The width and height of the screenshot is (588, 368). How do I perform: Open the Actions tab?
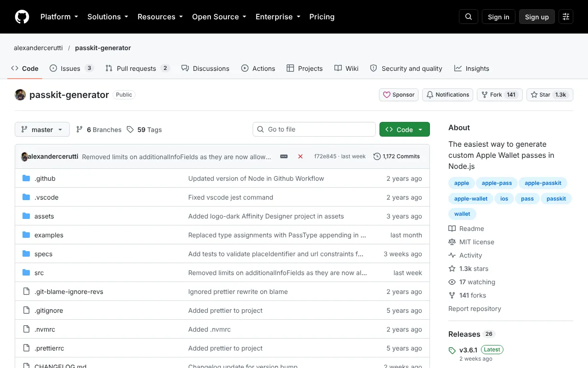coord(258,69)
